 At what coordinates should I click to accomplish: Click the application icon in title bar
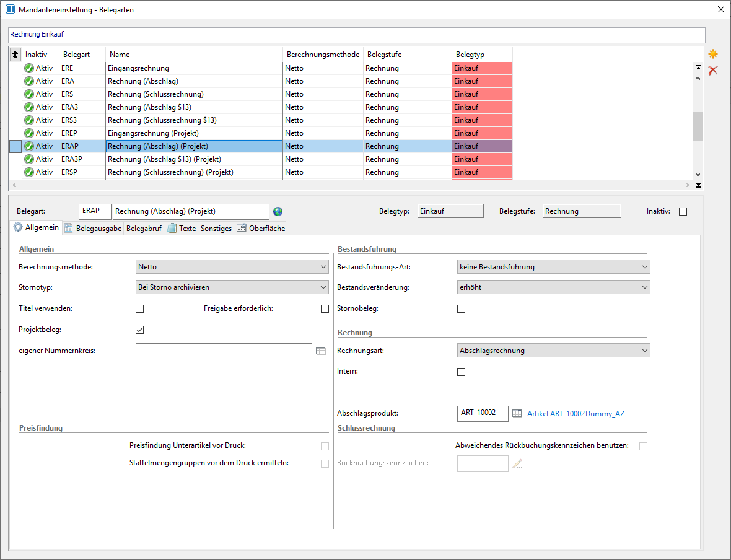click(x=10, y=9)
